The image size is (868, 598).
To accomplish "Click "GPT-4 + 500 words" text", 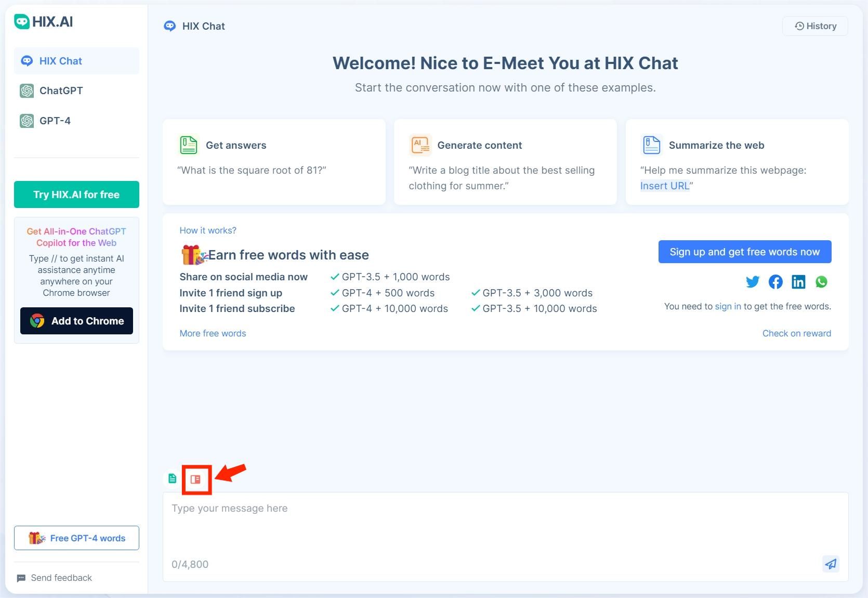I will [388, 293].
